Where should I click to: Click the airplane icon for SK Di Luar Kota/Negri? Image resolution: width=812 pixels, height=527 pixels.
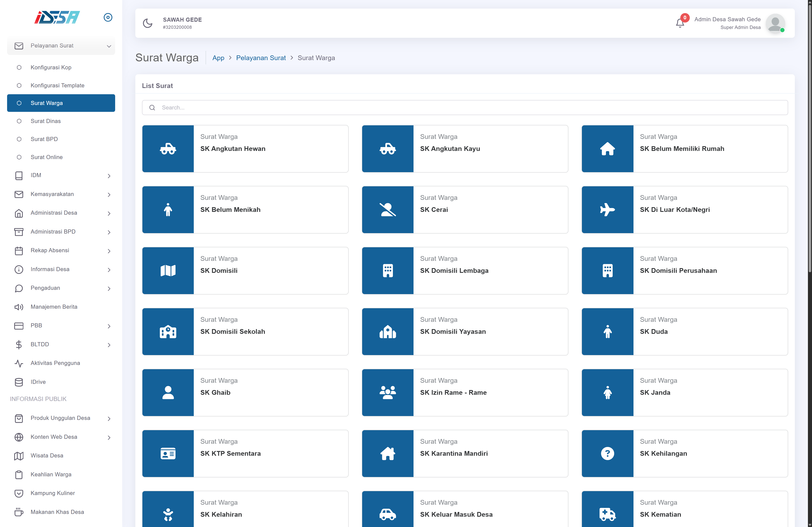607,210
